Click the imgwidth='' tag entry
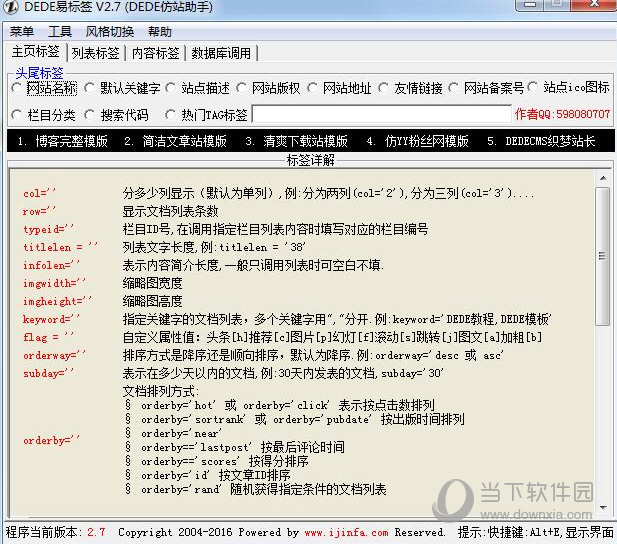This screenshot has height=544, width=617. coord(54,283)
